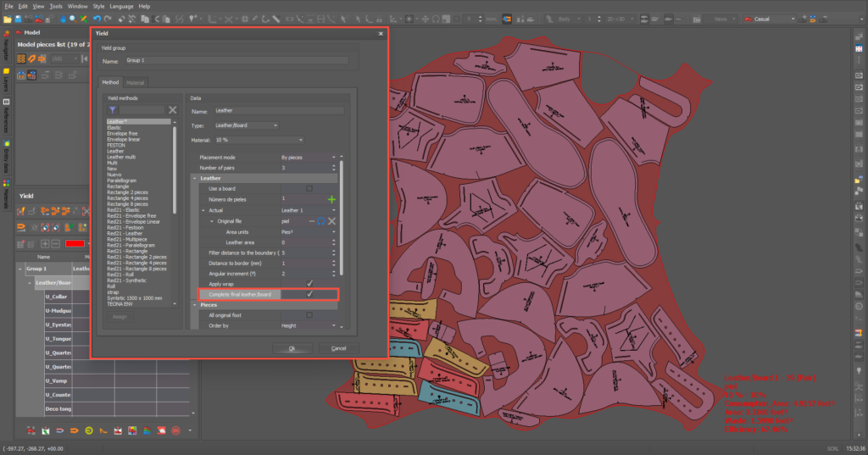Click the blue reload icon on Original file row
This screenshot has height=455, width=868.
tap(321, 221)
